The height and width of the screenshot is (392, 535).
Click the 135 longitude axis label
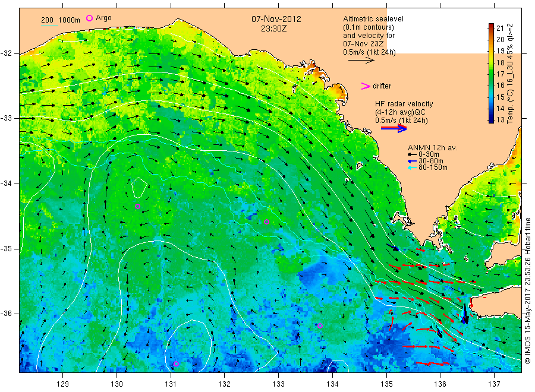[x=386, y=384]
